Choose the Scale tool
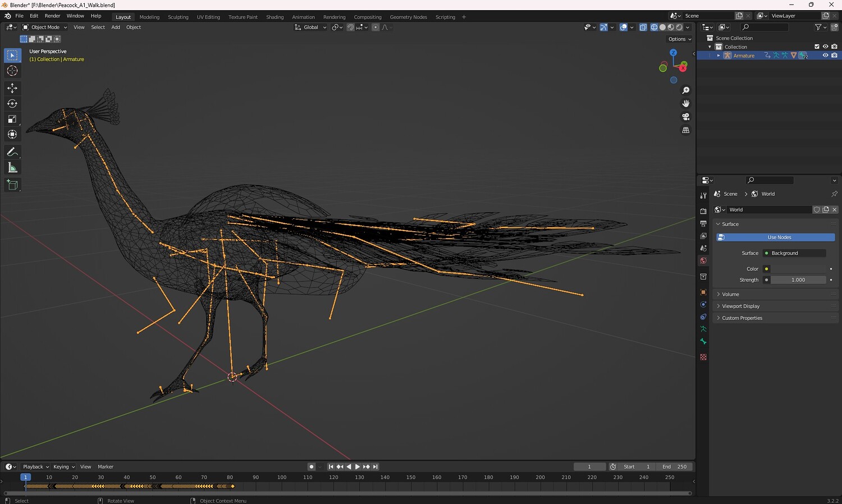This screenshot has height=504, width=842. click(12, 119)
